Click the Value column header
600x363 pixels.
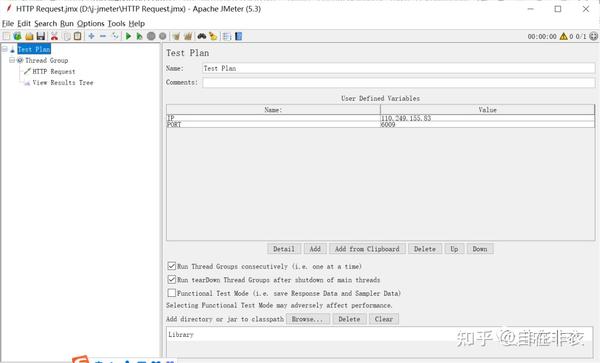(488, 109)
